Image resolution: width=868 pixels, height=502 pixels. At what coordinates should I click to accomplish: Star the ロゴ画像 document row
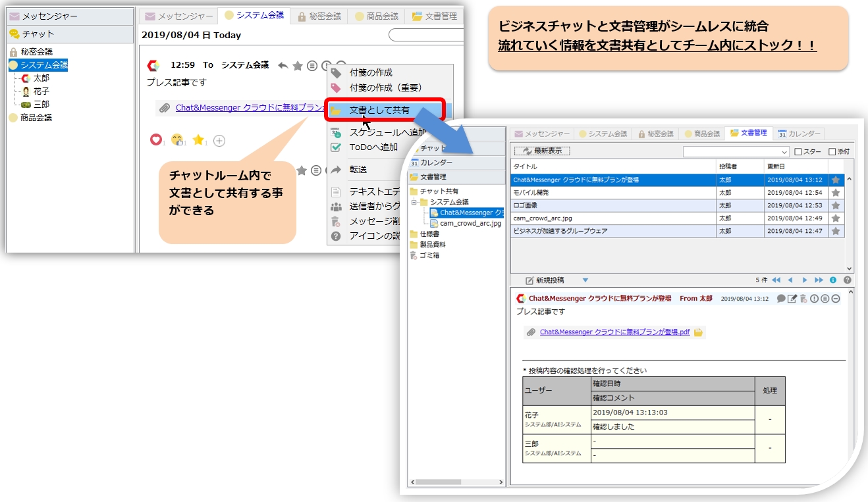836,205
